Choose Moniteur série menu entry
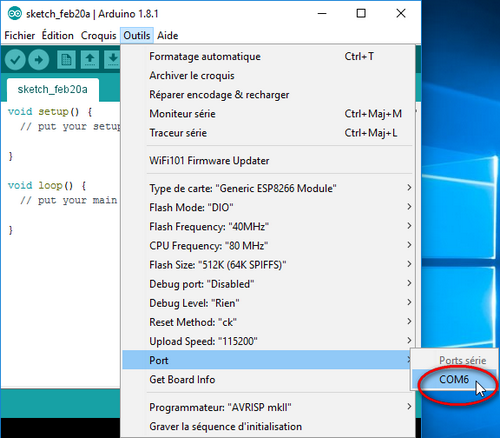The width and height of the screenshot is (500, 438). [268, 114]
